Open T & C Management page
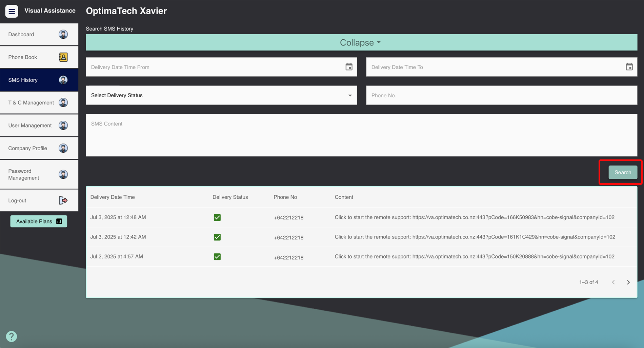644x348 pixels. click(39, 102)
